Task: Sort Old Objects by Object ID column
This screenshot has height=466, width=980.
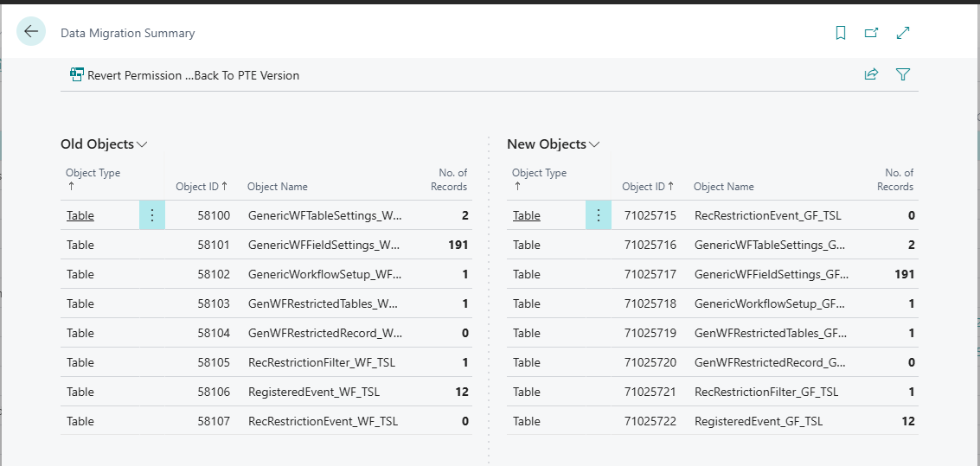Action: point(202,186)
